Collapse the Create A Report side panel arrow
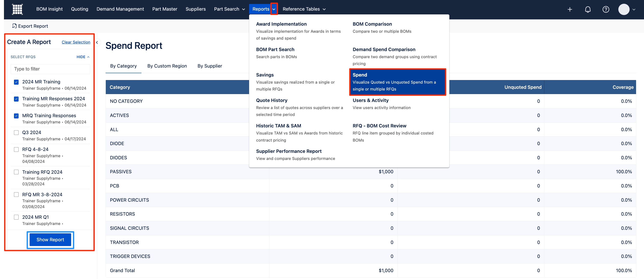 click(x=97, y=43)
